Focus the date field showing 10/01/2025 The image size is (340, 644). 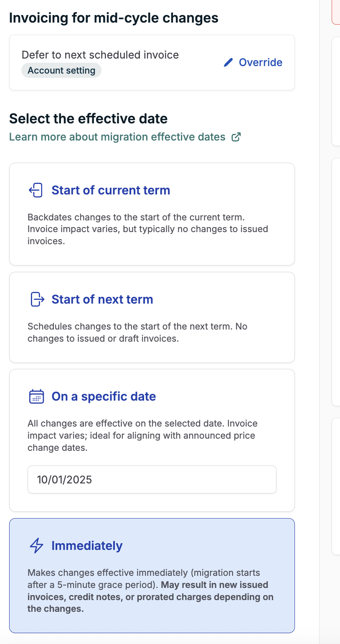click(x=152, y=479)
